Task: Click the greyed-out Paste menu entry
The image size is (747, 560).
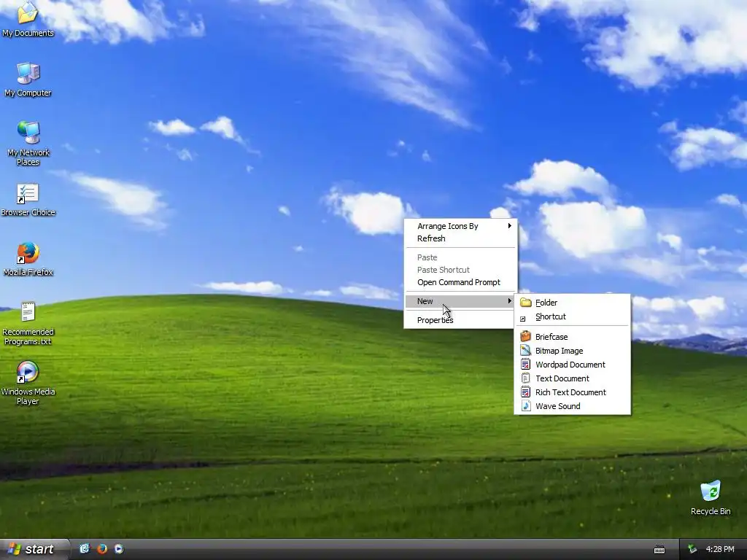Action: [461, 257]
